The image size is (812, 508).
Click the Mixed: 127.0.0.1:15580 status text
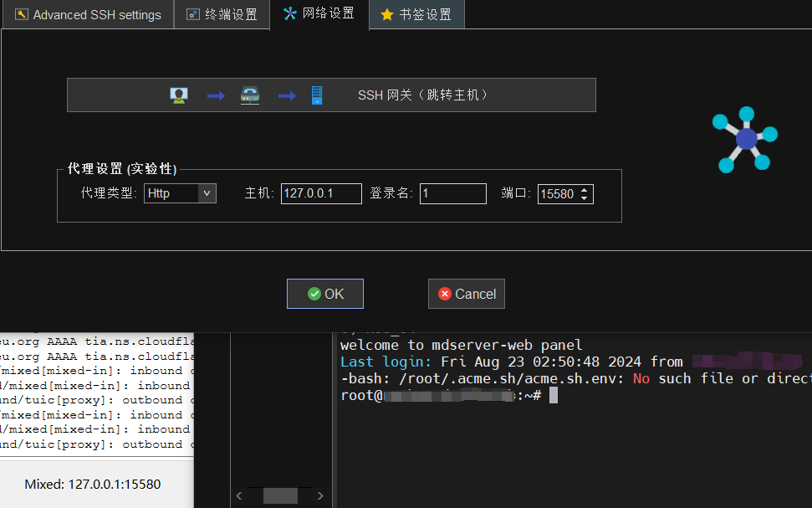[x=93, y=485]
